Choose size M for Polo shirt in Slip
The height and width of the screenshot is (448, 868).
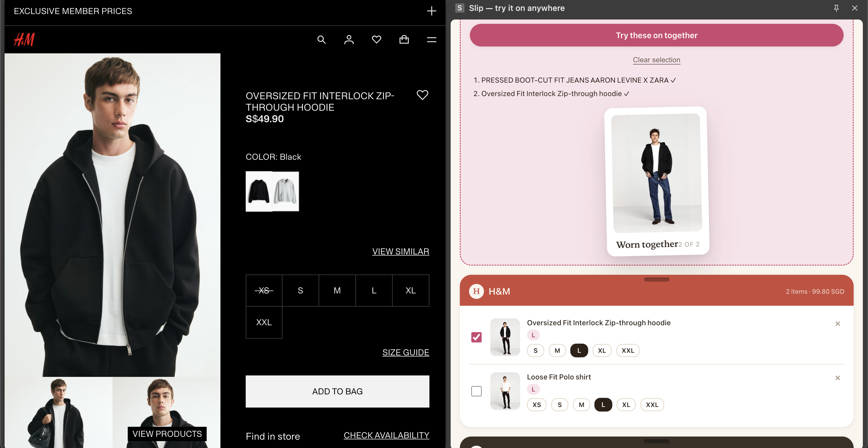point(581,405)
